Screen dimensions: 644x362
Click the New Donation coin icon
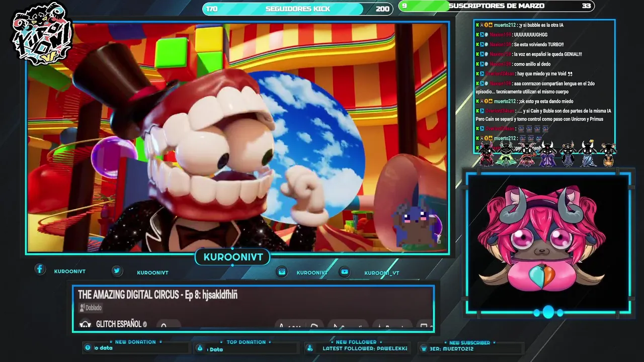tap(88, 347)
